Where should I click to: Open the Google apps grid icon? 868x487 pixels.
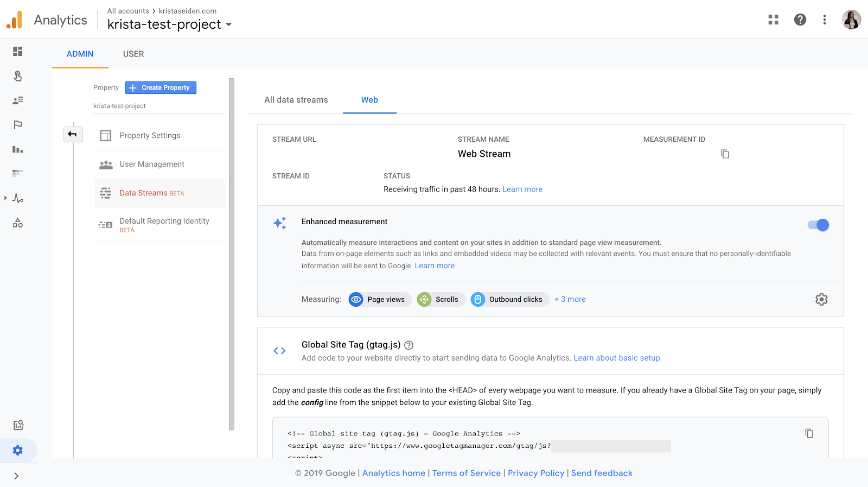774,20
